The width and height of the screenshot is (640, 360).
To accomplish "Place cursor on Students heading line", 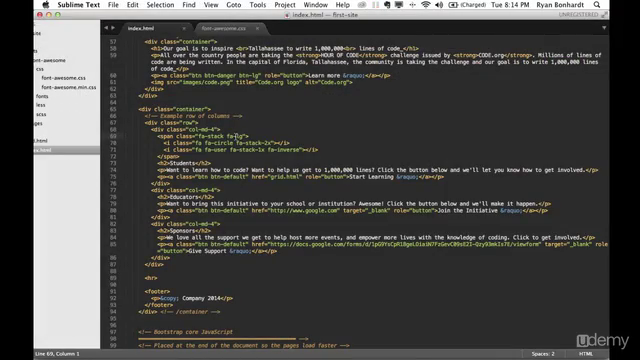I will (x=184, y=163).
